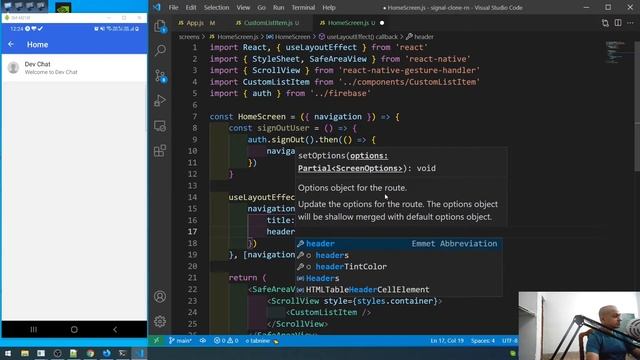Tap the Dev Chat list item
This screenshot has width=640, height=360.
click(x=74, y=68)
